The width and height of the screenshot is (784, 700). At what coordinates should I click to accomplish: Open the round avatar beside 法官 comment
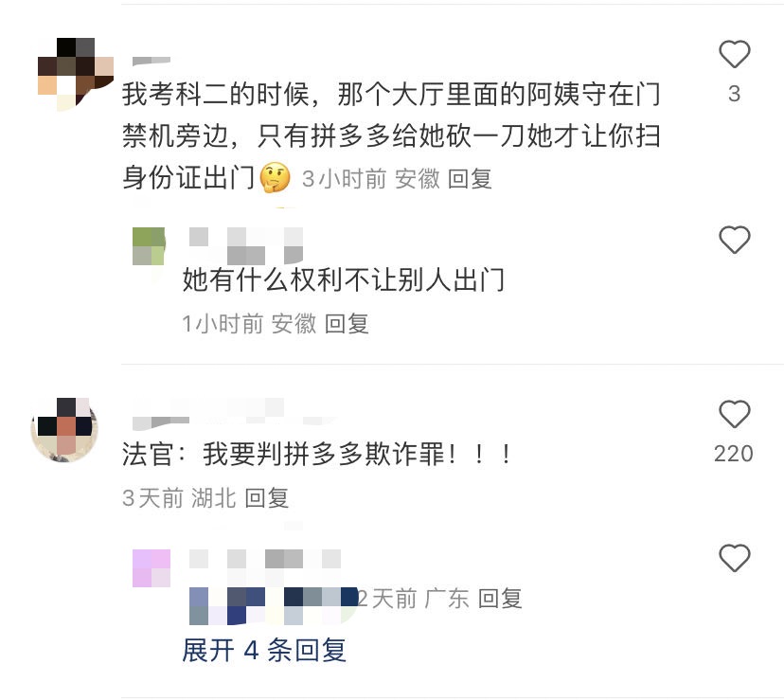click(64, 430)
